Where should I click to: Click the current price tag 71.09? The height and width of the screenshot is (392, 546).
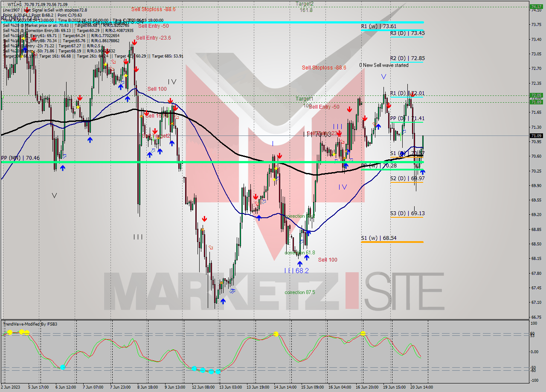click(536, 136)
